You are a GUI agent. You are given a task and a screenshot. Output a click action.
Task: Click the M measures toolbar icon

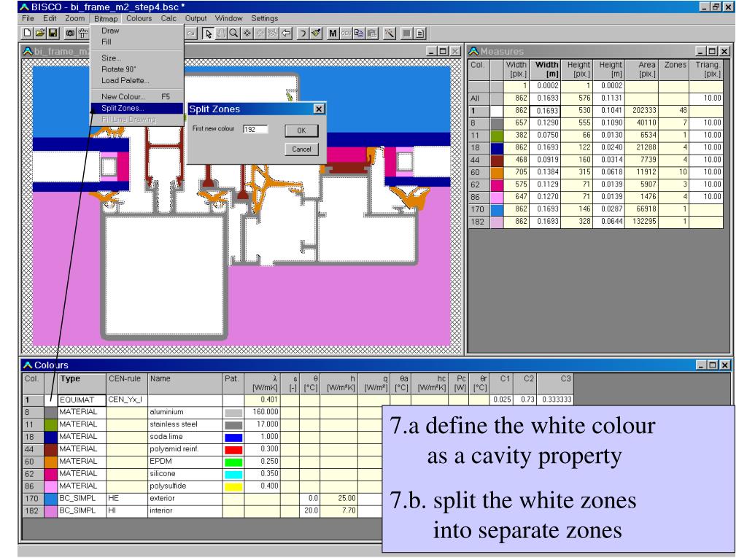(333, 34)
